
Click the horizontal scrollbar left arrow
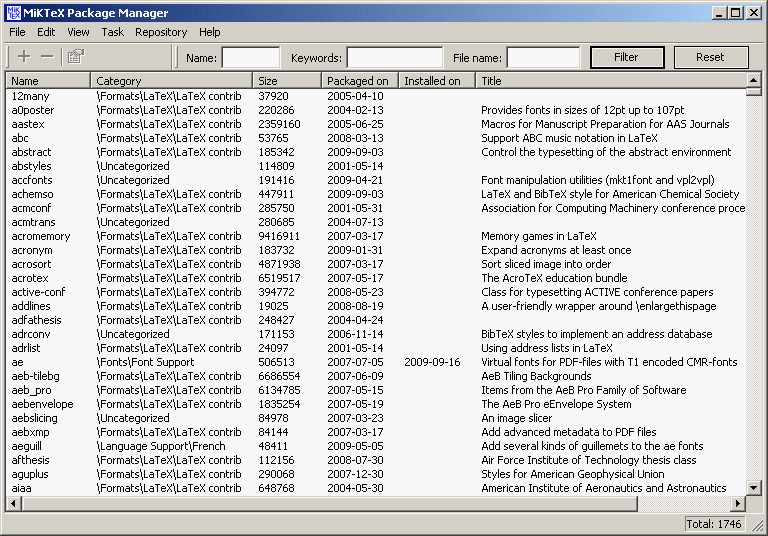coord(13,503)
